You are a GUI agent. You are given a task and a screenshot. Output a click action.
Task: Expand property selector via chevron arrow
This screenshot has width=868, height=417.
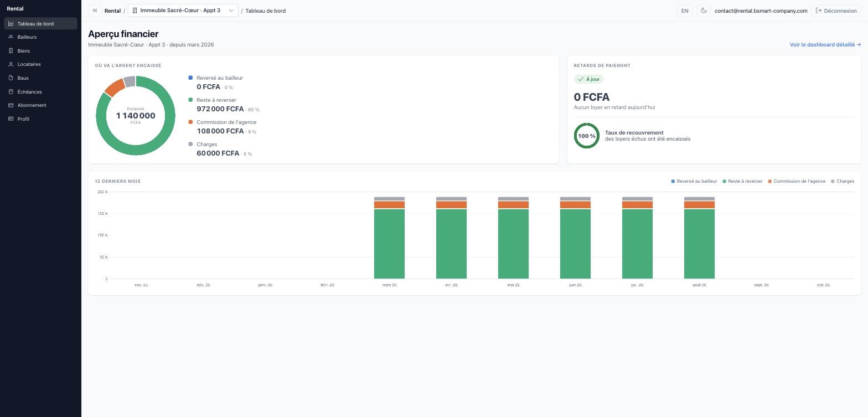click(231, 11)
